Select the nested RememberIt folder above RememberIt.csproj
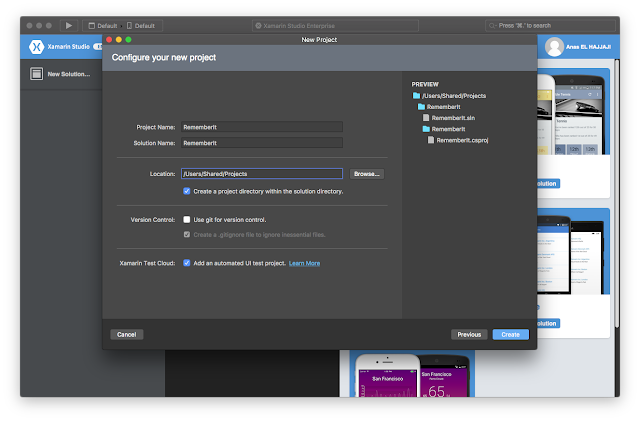 444,129
